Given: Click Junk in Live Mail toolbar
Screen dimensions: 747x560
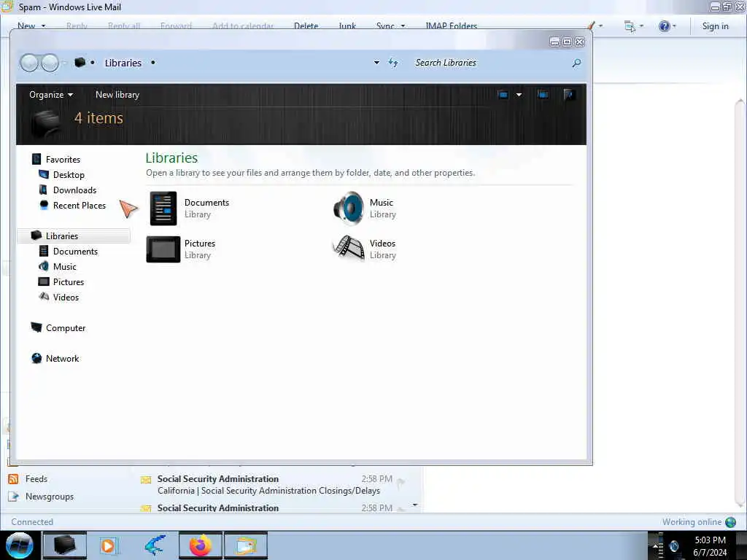Looking at the screenshot, I should 347,26.
